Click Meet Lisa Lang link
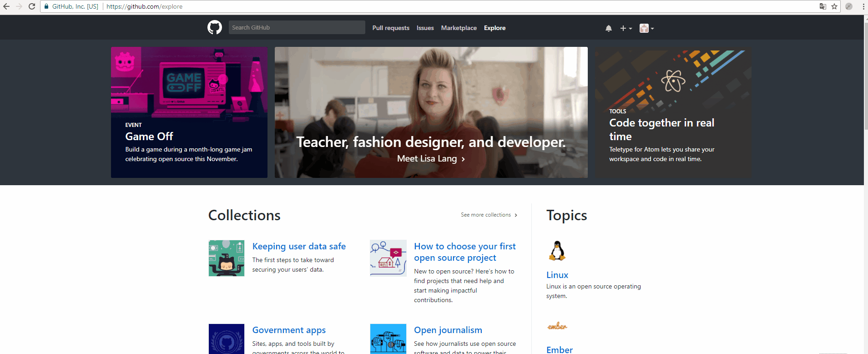 tap(431, 159)
